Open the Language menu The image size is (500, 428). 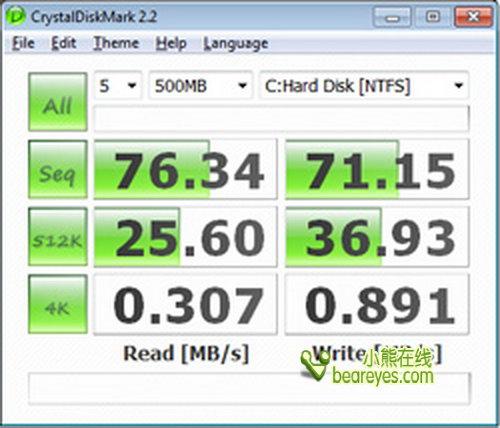tap(236, 44)
